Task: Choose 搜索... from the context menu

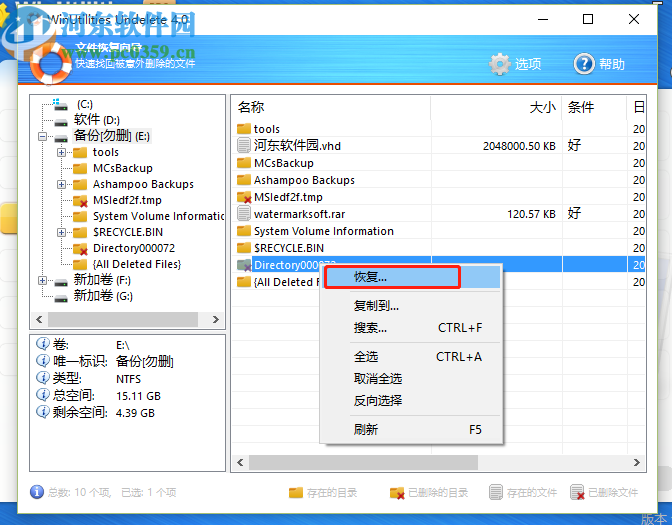Action: (x=411, y=328)
